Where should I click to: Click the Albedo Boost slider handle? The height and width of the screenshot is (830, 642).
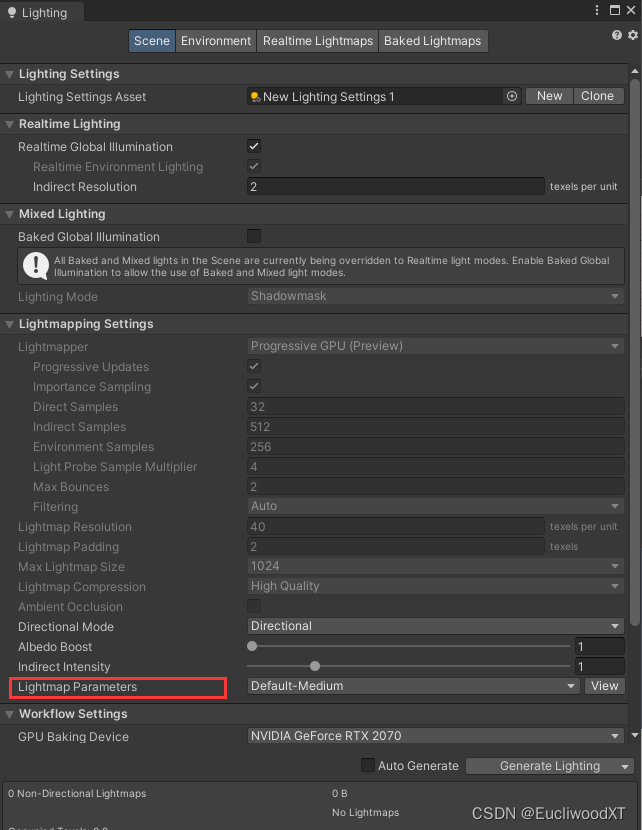coord(252,646)
